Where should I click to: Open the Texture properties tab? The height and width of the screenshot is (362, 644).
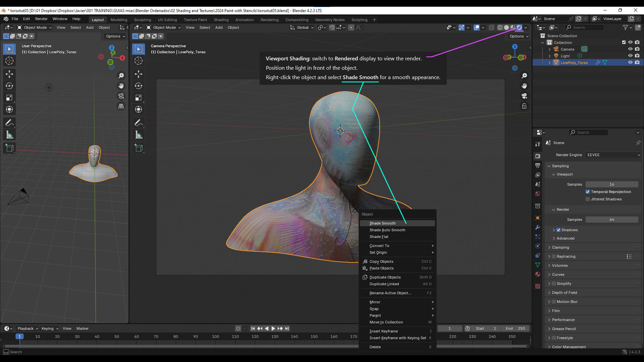point(538,286)
